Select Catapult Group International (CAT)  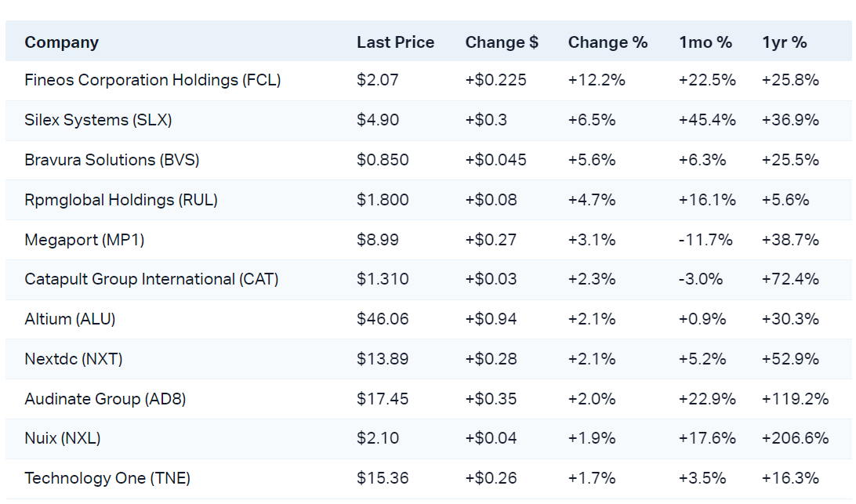(x=151, y=279)
